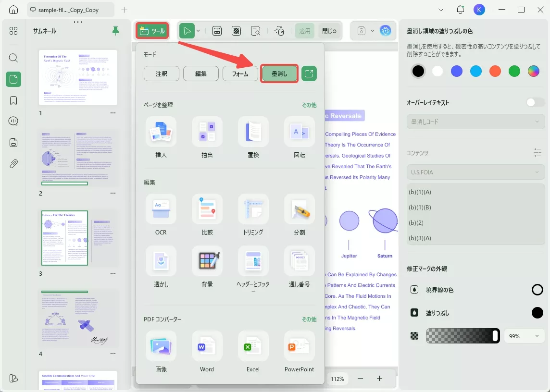This screenshot has width=550, height=392.
Task: Select the blue redaction fill color
Action: [x=456, y=71]
